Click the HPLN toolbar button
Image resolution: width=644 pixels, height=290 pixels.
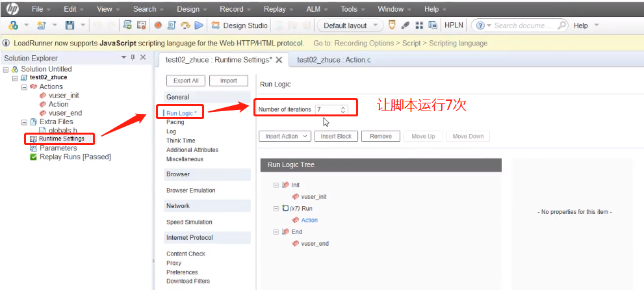tap(454, 25)
